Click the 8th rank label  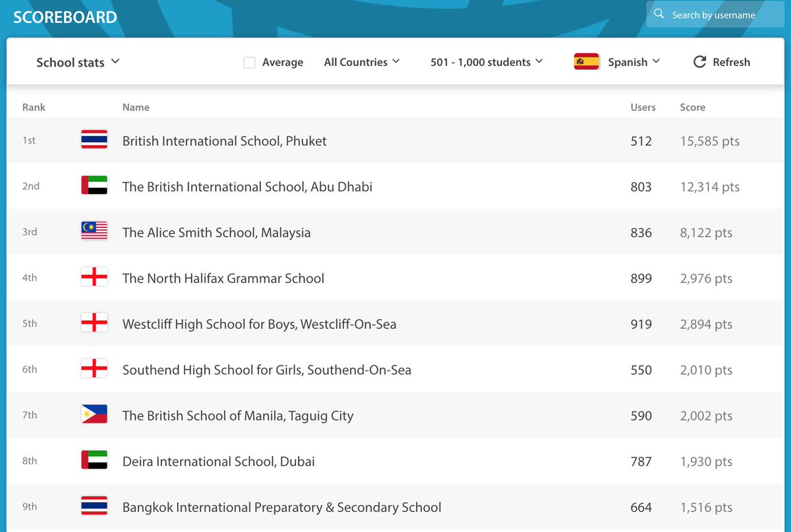coord(30,461)
